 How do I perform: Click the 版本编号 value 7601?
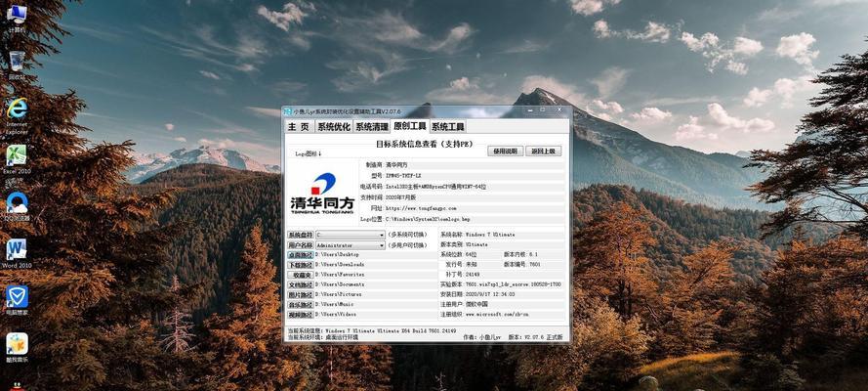(535, 265)
